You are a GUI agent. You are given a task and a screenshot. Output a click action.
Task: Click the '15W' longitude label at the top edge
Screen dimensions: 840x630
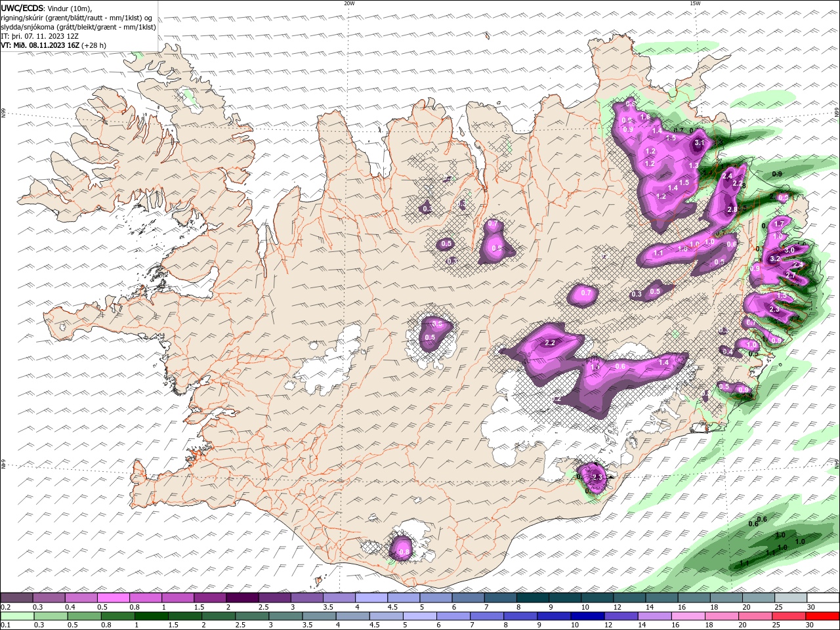695,3
